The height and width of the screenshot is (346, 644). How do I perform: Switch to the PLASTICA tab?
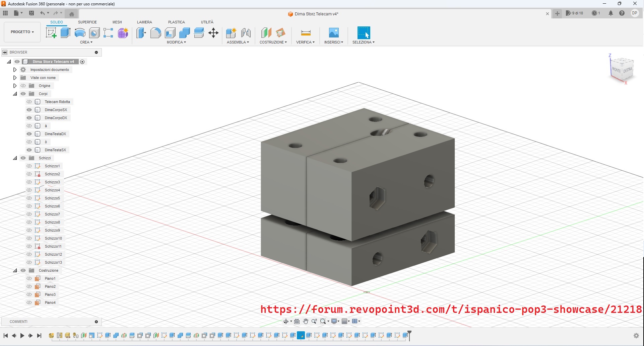point(177,22)
